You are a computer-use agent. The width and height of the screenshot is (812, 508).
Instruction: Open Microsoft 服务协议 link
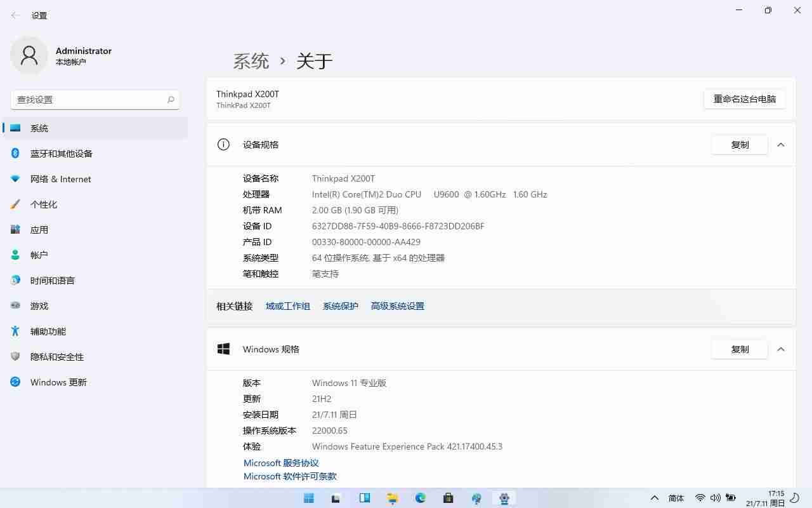coord(281,463)
